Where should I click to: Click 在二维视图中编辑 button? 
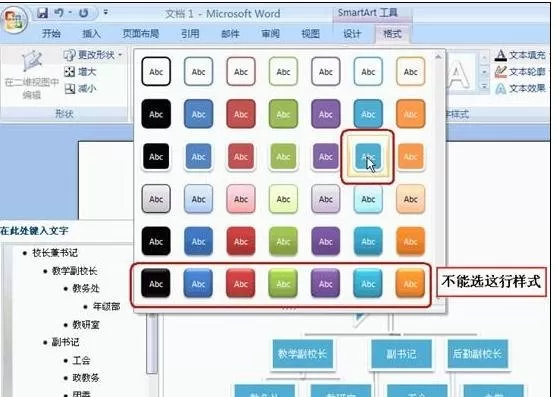pyautogui.click(x=32, y=75)
